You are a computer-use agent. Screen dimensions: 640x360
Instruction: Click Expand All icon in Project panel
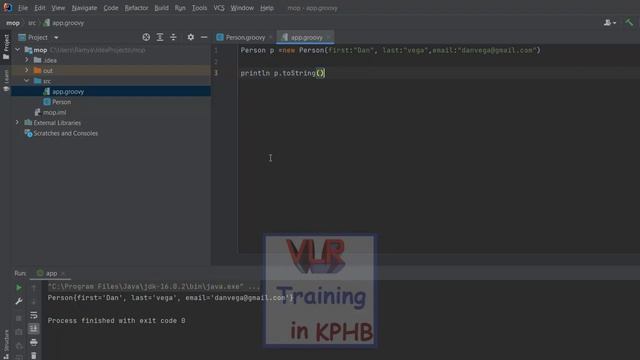pyautogui.click(x=160, y=37)
